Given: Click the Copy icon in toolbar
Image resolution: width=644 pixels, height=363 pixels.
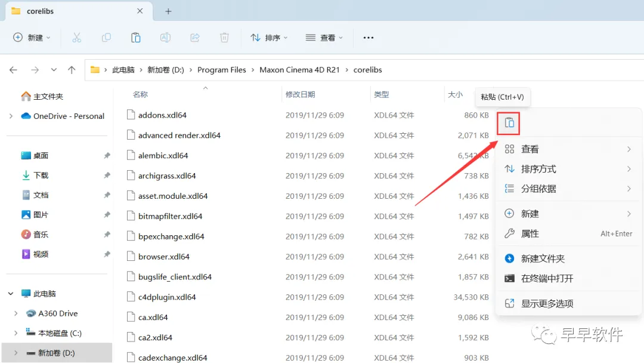Looking at the screenshot, I should coord(106,38).
